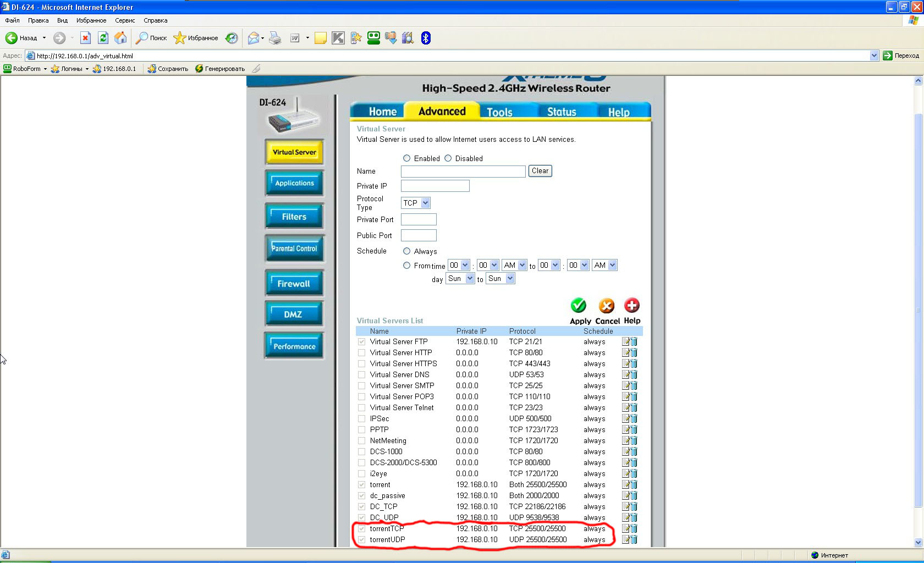Click the Clear button

[x=540, y=171]
